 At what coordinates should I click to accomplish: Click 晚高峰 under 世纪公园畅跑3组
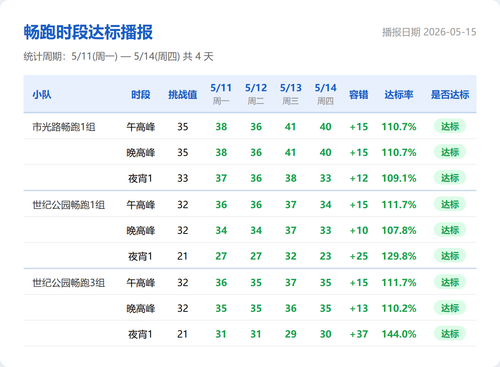[141, 308]
